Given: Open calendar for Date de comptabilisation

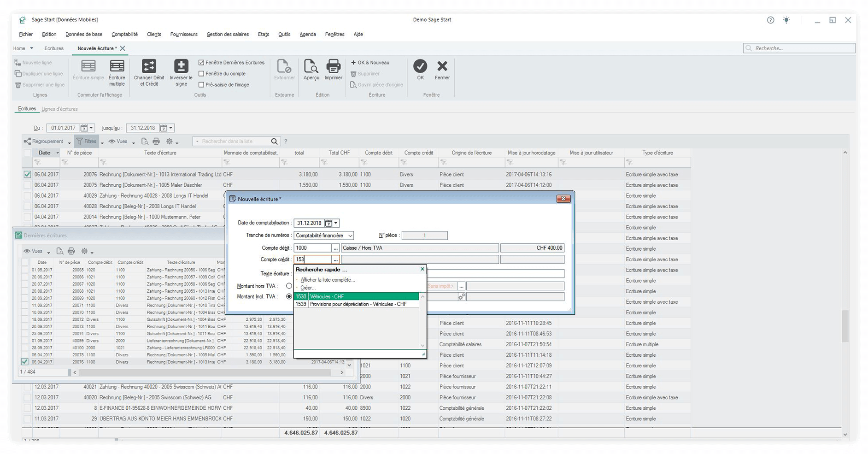Looking at the screenshot, I should click(x=328, y=223).
